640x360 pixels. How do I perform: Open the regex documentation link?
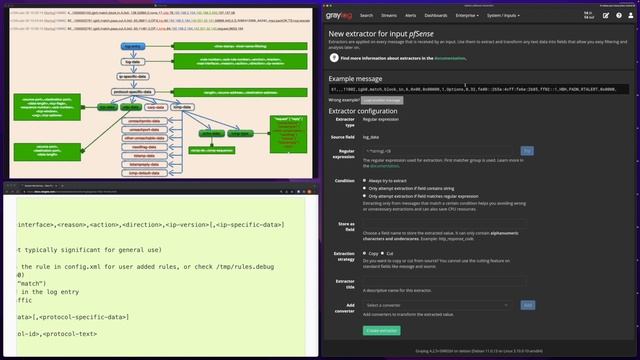point(384,166)
